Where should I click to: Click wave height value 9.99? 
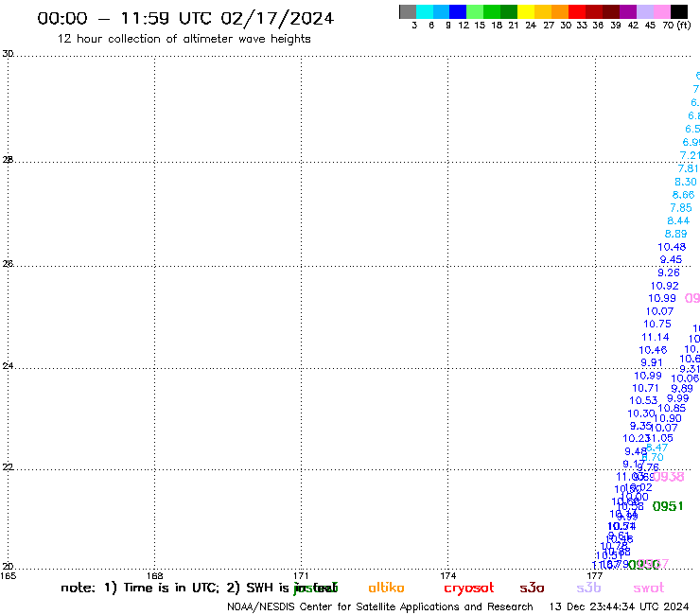(678, 398)
